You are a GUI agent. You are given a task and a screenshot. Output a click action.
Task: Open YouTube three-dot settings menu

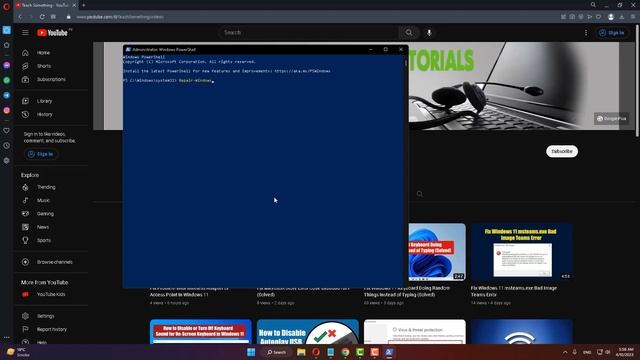(x=586, y=33)
